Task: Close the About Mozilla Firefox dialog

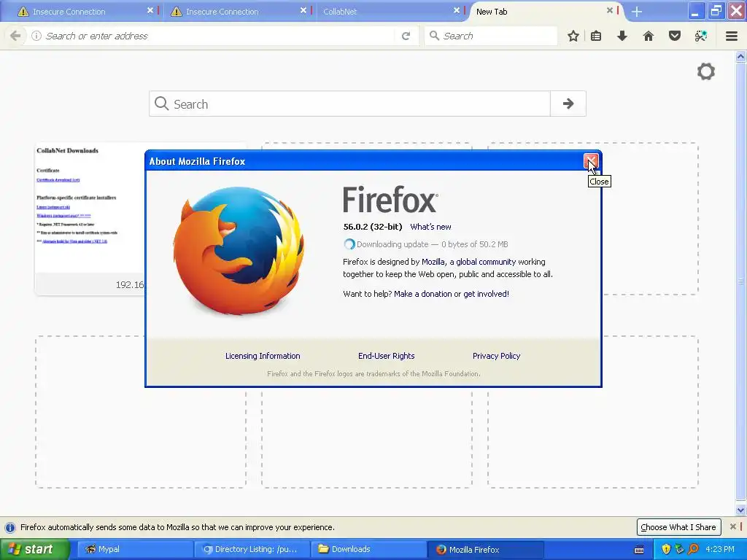Action: coord(591,161)
